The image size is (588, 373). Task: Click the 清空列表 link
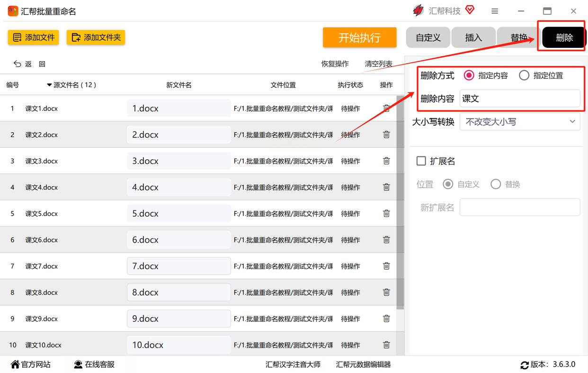click(x=378, y=64)
